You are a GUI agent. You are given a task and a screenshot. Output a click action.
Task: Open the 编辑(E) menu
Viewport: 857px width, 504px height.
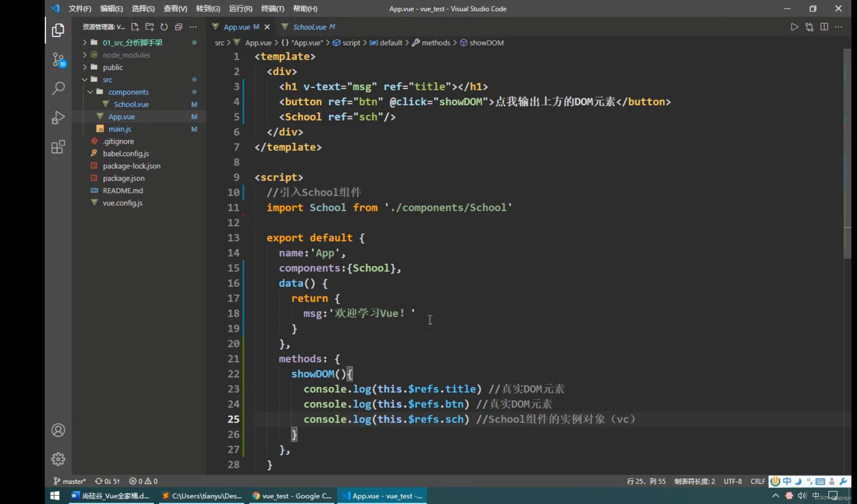pyautogui.click(x=111, y=8)
